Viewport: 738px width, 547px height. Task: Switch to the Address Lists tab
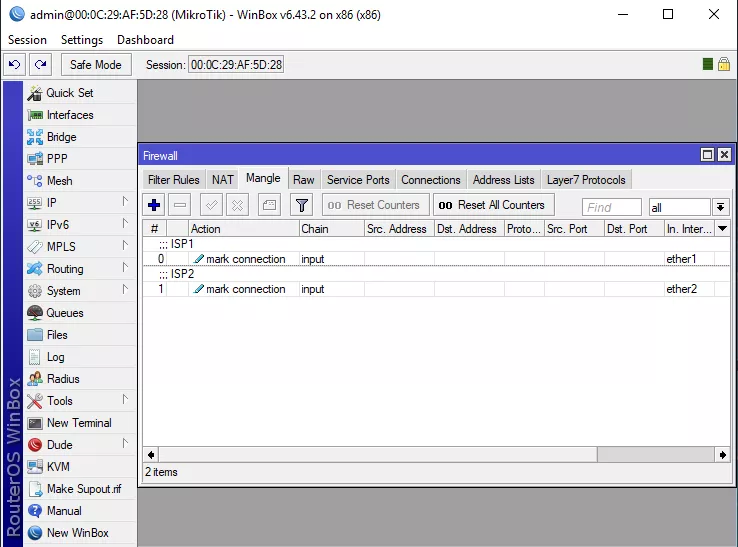[x=504, y=180]
